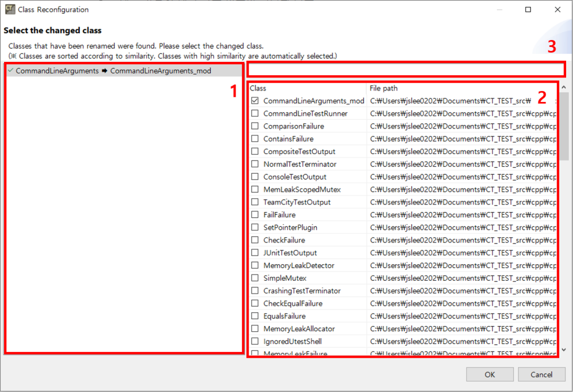This screenshot has height=392, width=573.
Task: Uncheck the CommandLineArguments_mod checkbox
Action: [255, 100]
